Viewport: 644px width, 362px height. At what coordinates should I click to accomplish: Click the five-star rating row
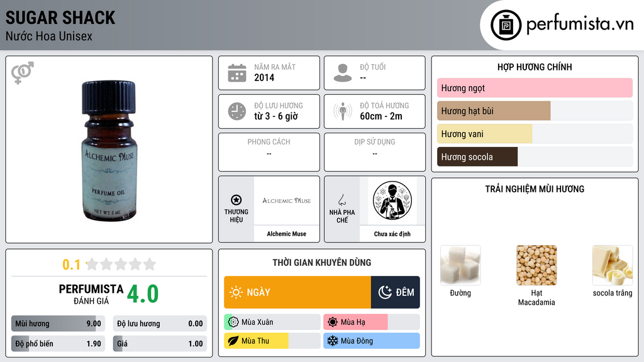coord(121,265)
